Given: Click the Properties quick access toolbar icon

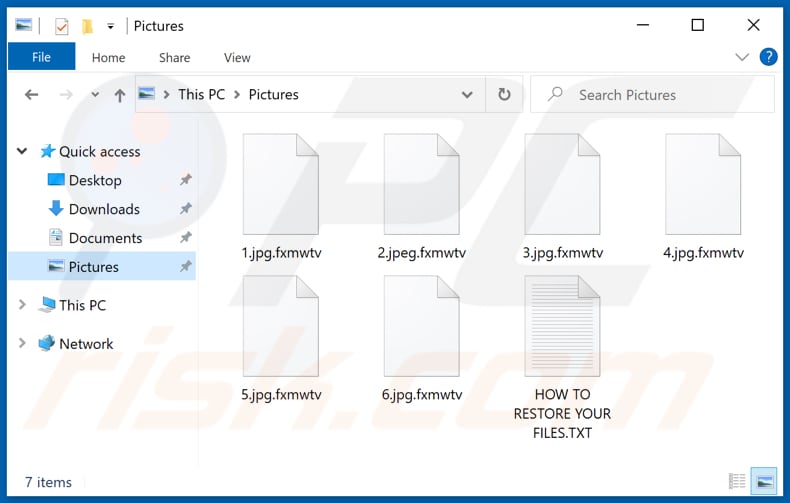Looking at the screenshot, I should [62, 26].
